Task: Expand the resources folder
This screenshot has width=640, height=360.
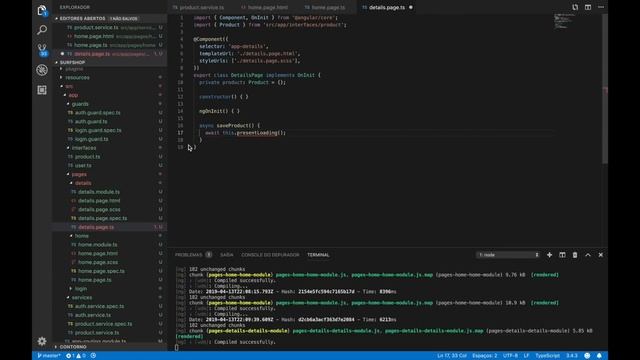Action: click(77, 77)
